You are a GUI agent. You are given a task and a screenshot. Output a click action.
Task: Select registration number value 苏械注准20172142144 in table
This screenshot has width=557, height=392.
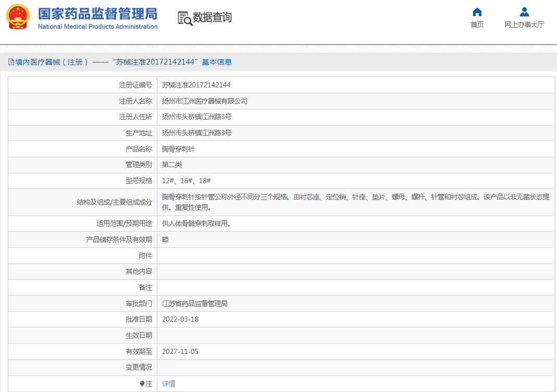coord(196,85)
